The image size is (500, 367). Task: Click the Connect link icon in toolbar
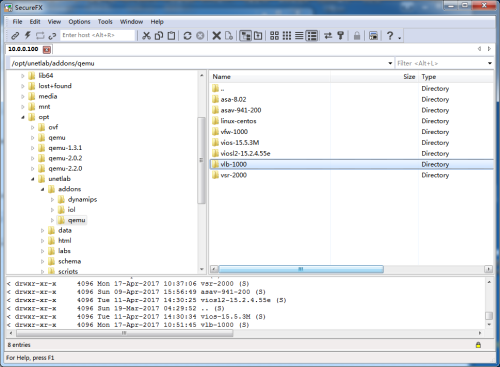click(15, 35)
